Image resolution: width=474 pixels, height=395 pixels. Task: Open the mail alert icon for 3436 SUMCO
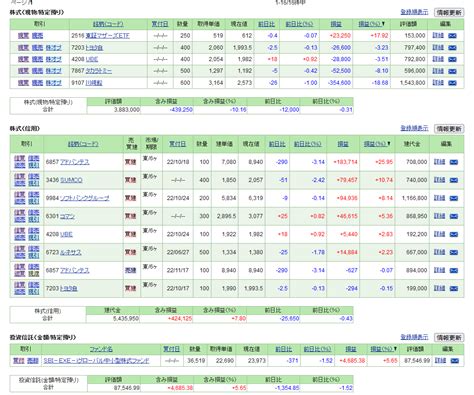pos(454,180)
